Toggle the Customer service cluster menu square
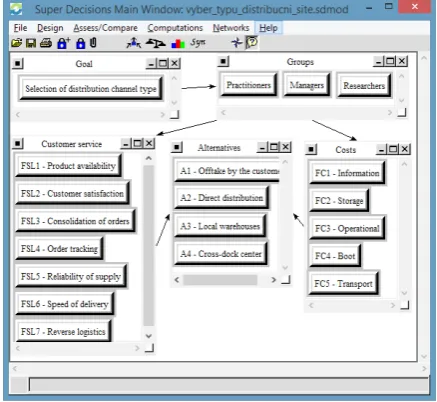This screenshot has height=402, width=437. [18, 144]
